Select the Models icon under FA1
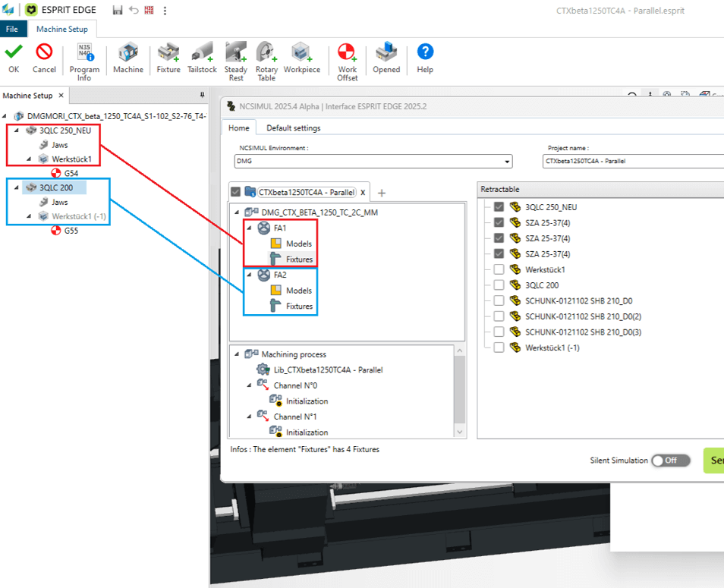The image size is (724, 588). tap(275, 244)
